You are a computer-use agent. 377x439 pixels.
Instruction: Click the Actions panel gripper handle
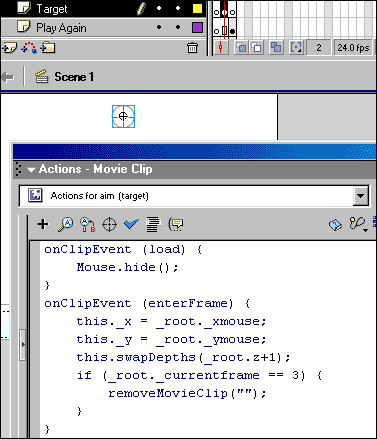18,169
